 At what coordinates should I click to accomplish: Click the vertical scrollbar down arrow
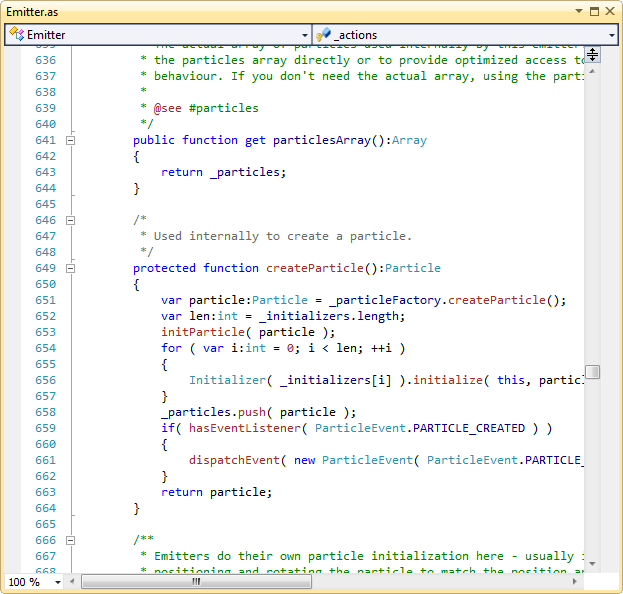(x=592, y=564)
